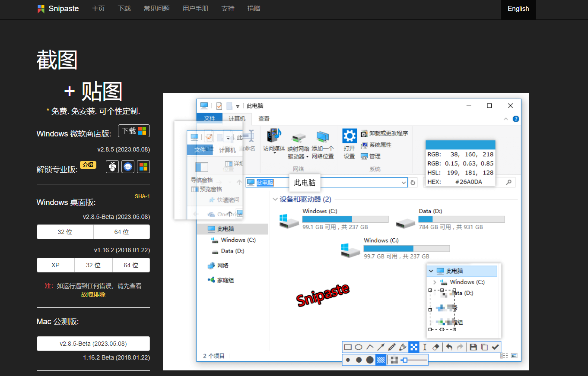Select the arrow annotation tool
This screenshot has width=588, height=376.
381,347
